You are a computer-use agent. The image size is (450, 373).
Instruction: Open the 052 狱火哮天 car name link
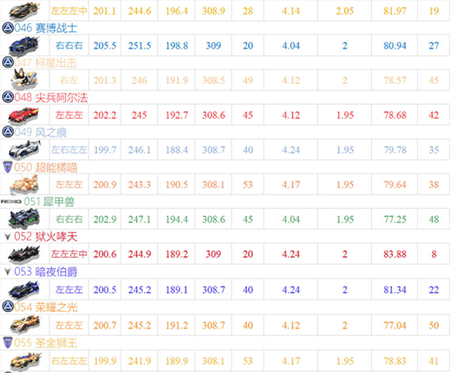click(46, 237)
